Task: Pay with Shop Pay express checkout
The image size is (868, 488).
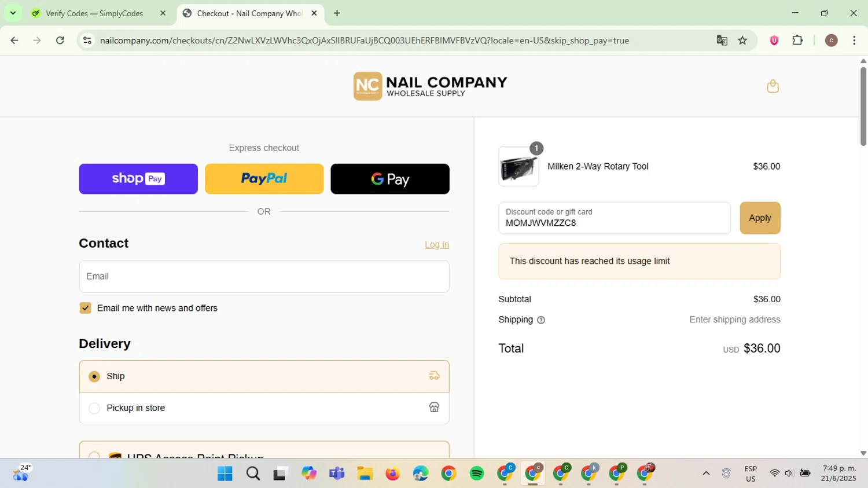Action: [138, 179]
